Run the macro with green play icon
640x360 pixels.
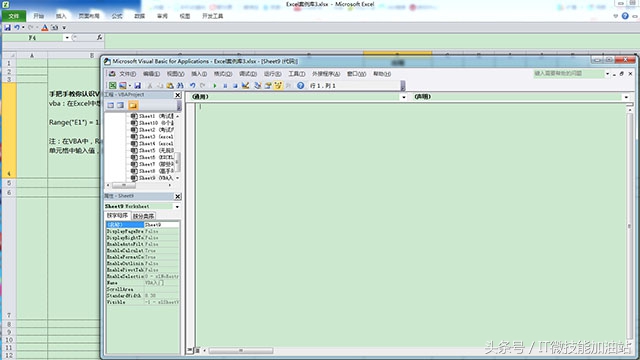[215, 86]
